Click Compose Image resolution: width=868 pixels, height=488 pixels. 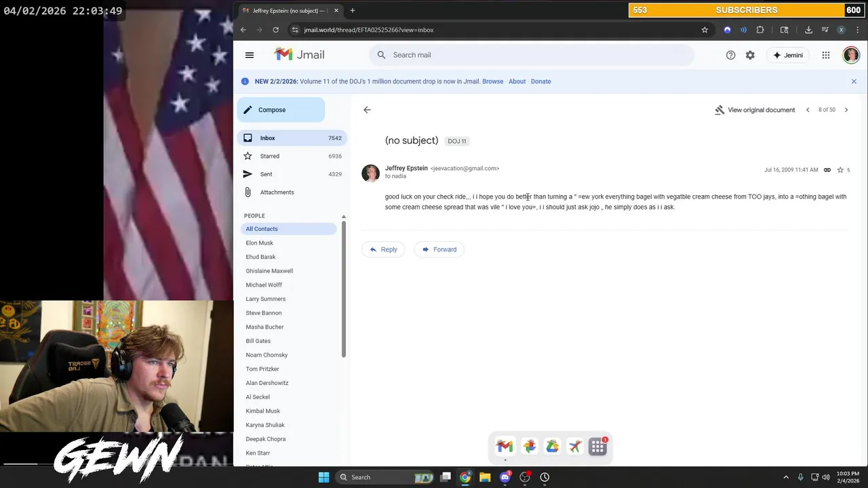pos(281,110)
